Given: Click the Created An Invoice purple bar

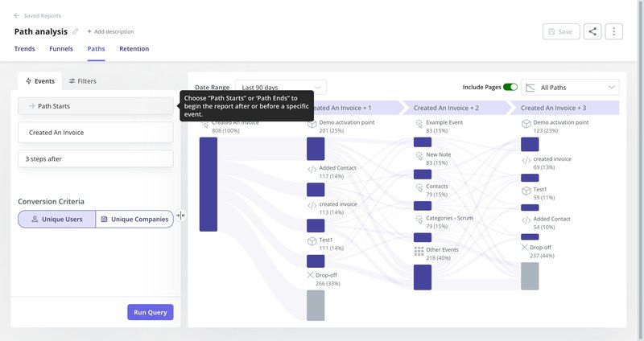Looking at the screenshot, I should coord(208,184).
